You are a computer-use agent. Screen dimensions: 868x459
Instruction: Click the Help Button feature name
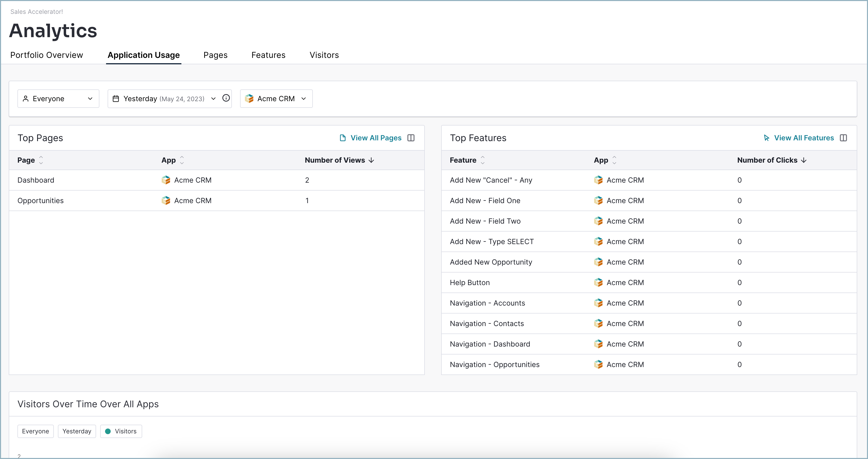point(470,282)
